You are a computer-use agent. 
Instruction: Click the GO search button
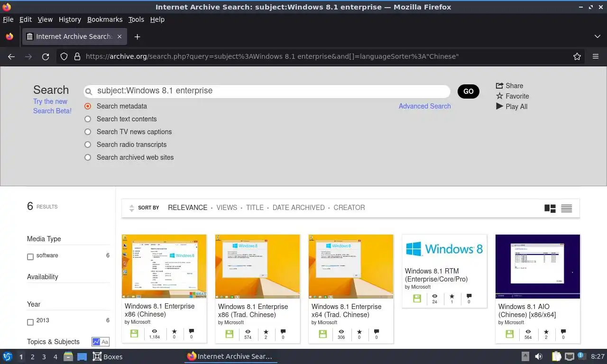coord(469,91)
